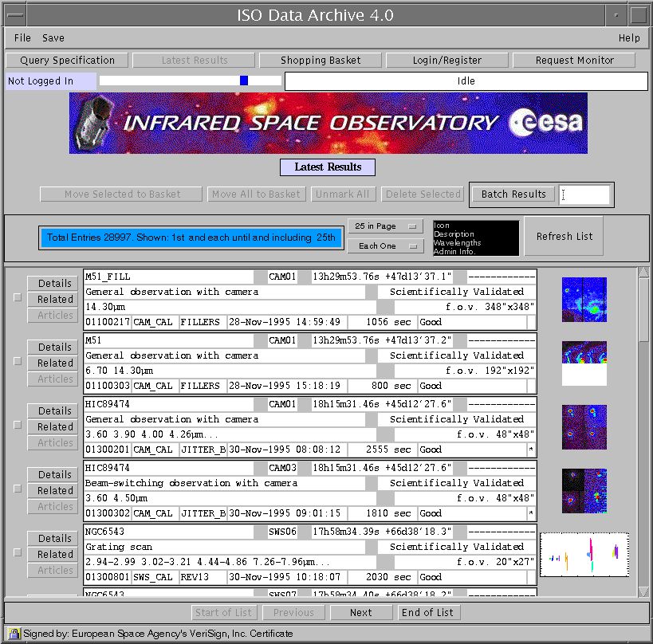Open the 'Each One' dropdown

pos(385,246)
